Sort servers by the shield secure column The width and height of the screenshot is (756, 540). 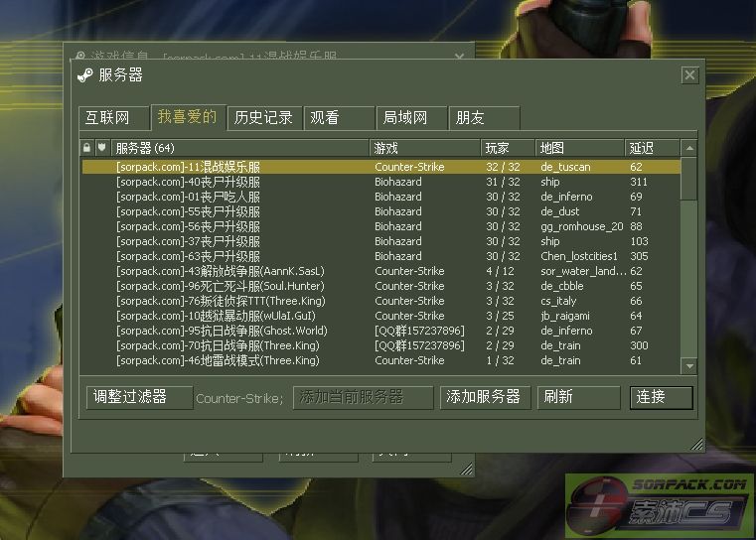click(102, 147)
